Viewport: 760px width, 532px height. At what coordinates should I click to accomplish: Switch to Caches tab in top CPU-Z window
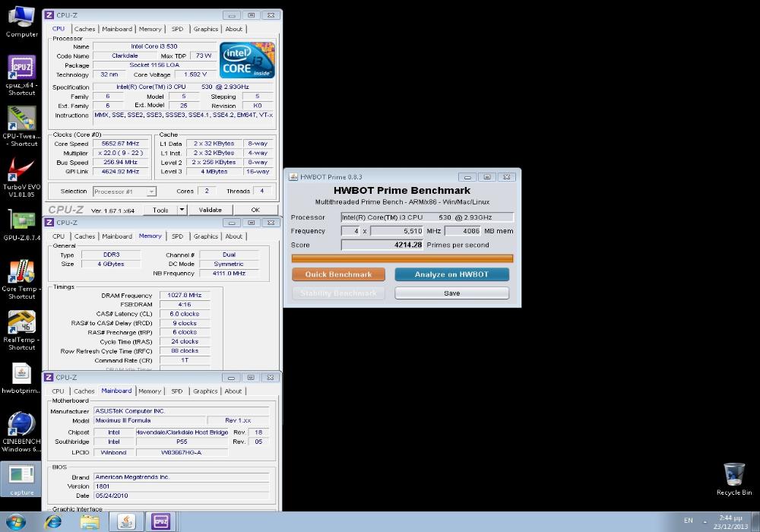pyautogui.click(x=84, y=29)
